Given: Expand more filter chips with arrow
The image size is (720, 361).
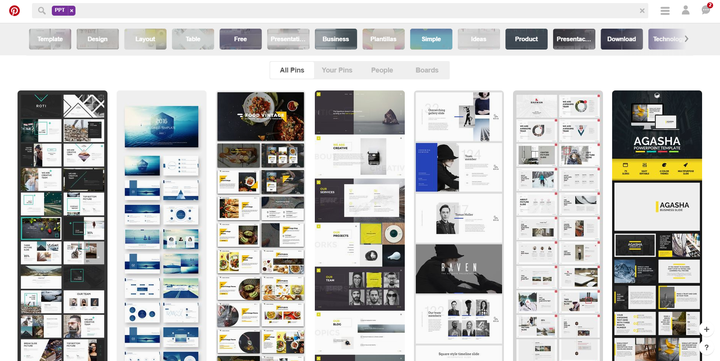Looking at the screenshot, I should pos(686,39).
